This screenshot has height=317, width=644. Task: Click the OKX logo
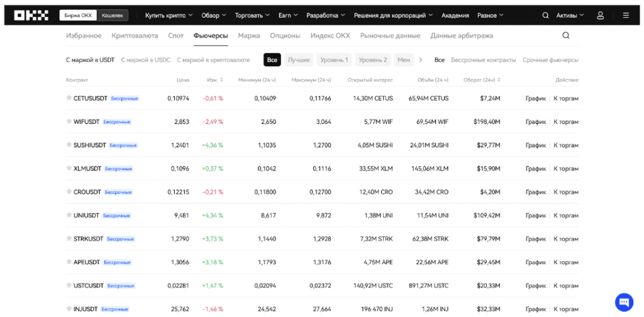[32, 15]
